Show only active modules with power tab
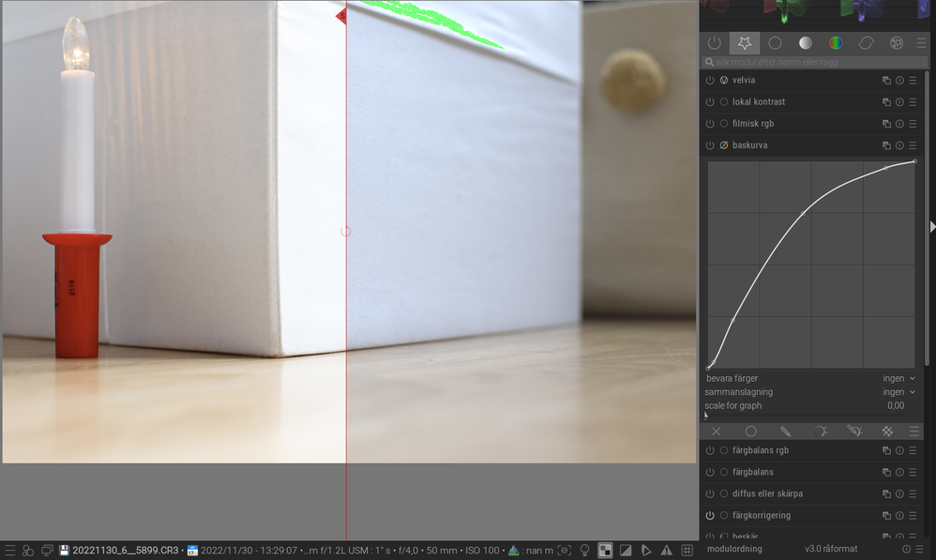The image size is (936, 560). [715, 43]
